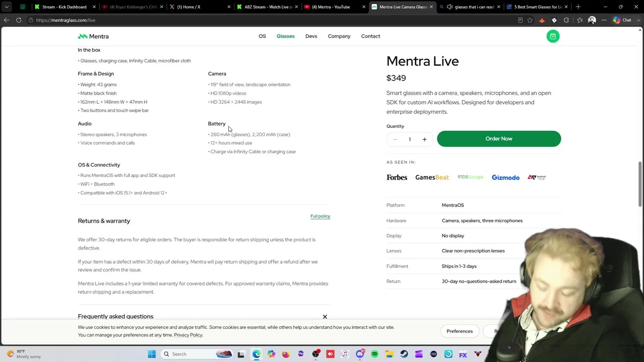Open the browser Chat button
644x362 pixels.
(622, 20)
